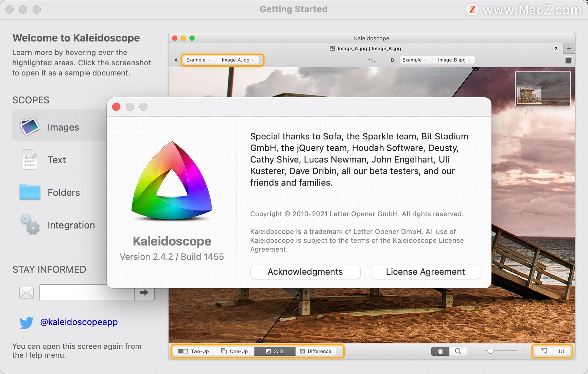Image resolution: width=588 pixels, height=374 pixels.
Task: Click the email address input field
Action: coord(87,293)
